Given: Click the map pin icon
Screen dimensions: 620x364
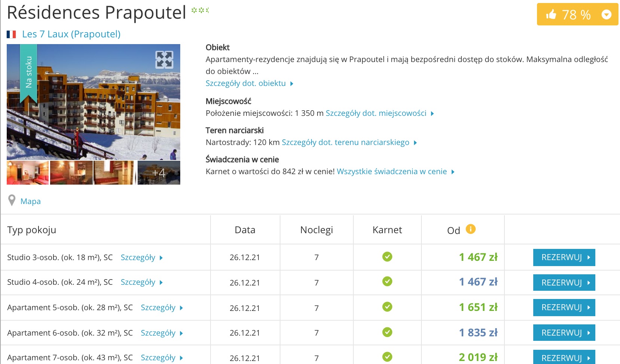Looking at the screenshot, I should point(12,201).
